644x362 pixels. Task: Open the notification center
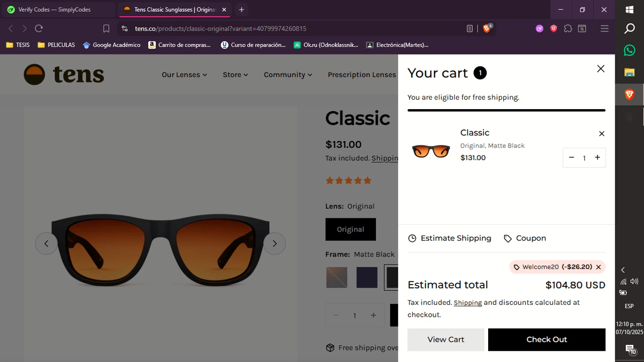pyautogui.click(x=630, y=349)
